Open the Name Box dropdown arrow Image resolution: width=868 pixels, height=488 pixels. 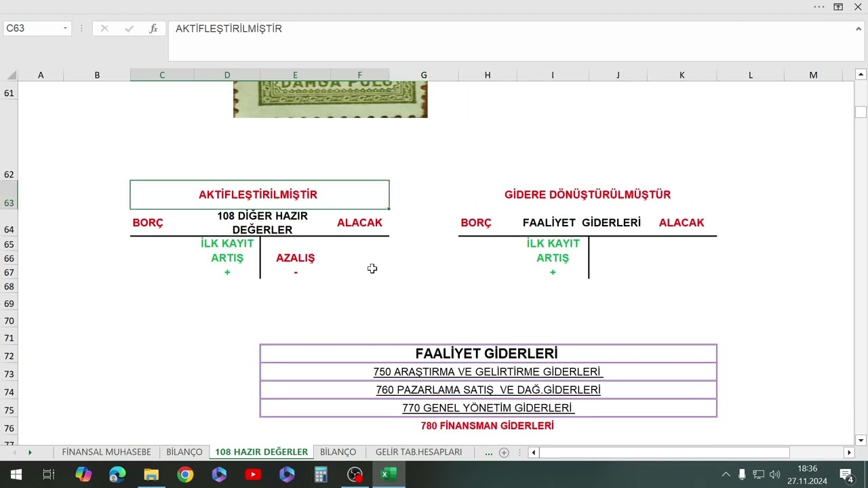pyautogui.click(x=65, y=28)
